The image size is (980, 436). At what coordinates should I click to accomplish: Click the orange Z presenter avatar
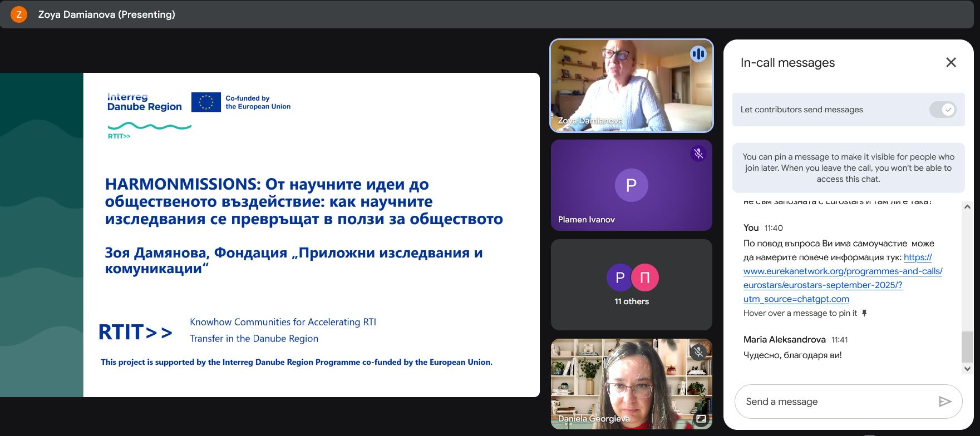pos(19,14)
